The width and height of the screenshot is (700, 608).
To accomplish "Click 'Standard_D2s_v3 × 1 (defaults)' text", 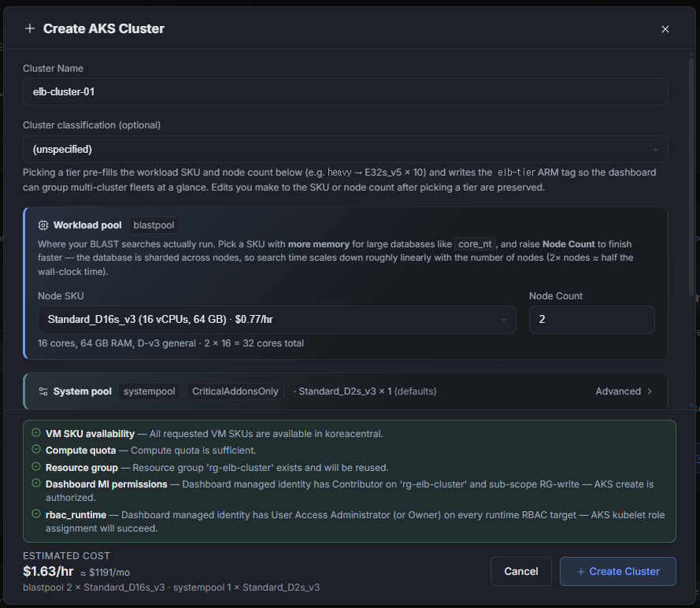I will coord(368,391).
